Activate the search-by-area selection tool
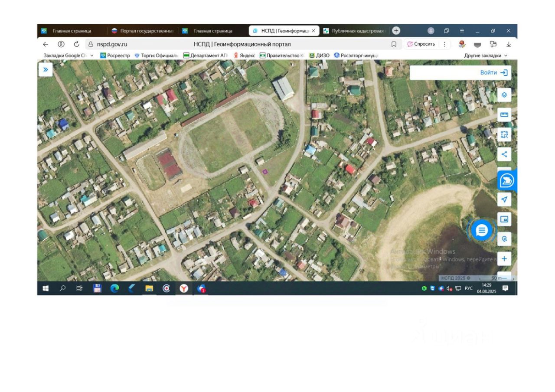This screenshot has width=555, height=392. pyautogui.click(x=504, y=134)
